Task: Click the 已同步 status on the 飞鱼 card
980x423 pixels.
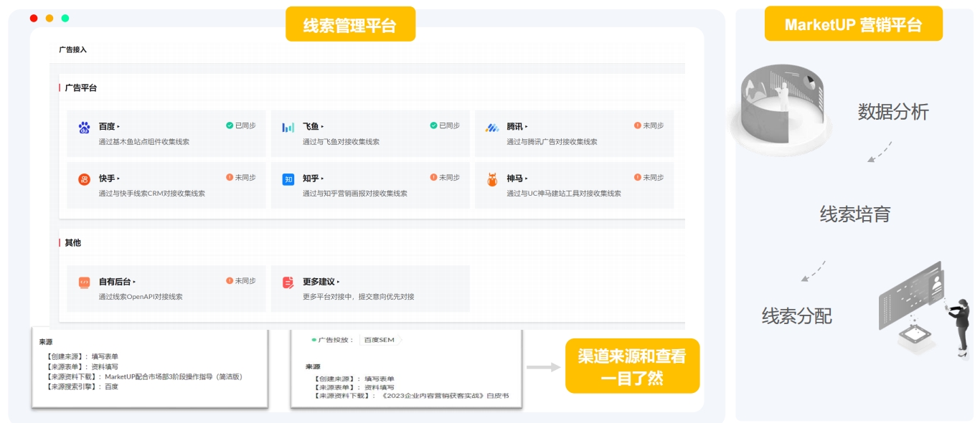Action: [x=445, y=125]
